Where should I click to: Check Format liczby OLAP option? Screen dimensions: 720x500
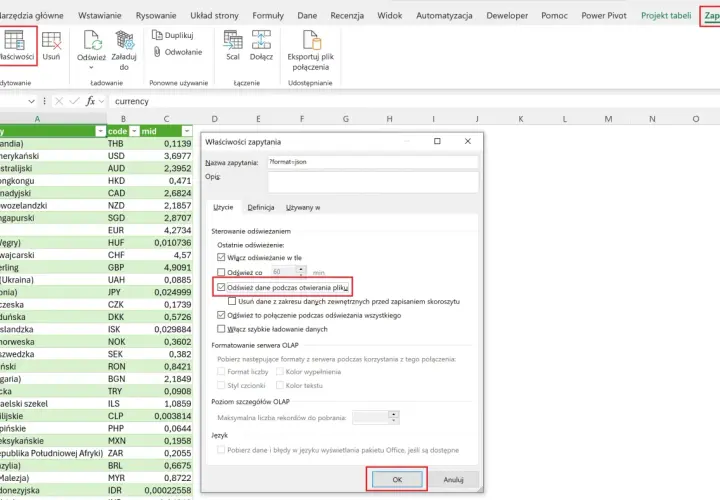coord(221,371)
